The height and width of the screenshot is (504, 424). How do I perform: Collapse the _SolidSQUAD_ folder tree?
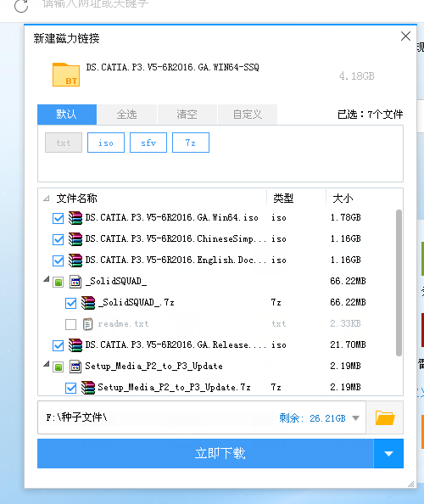coord(47,279)
